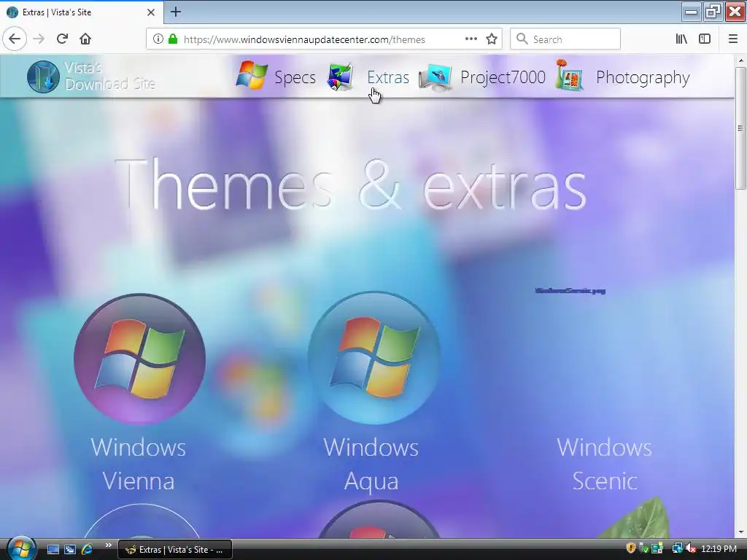Launch Internet Explorer from quick launch

88,550
